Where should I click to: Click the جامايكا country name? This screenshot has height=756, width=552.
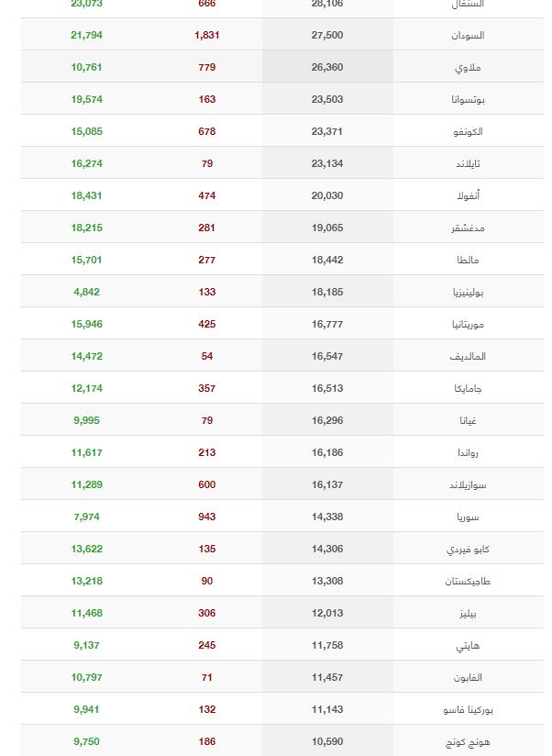coord(468,389)
